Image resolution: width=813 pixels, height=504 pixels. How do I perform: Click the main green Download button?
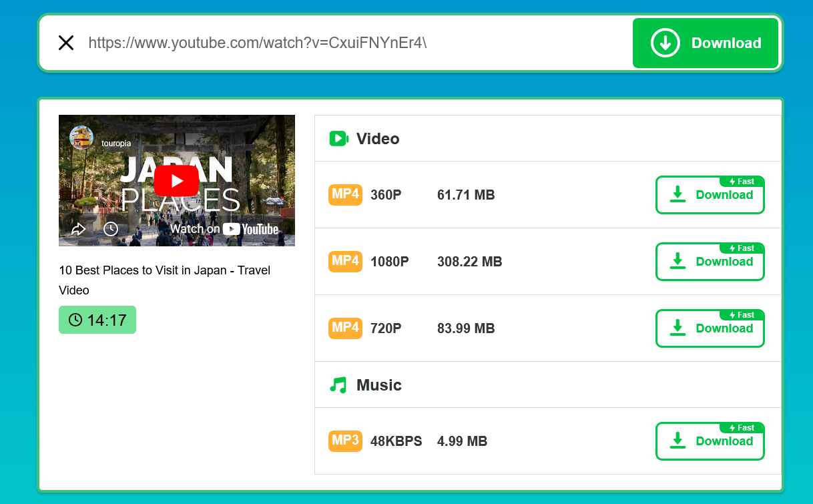tap(706, 43)
